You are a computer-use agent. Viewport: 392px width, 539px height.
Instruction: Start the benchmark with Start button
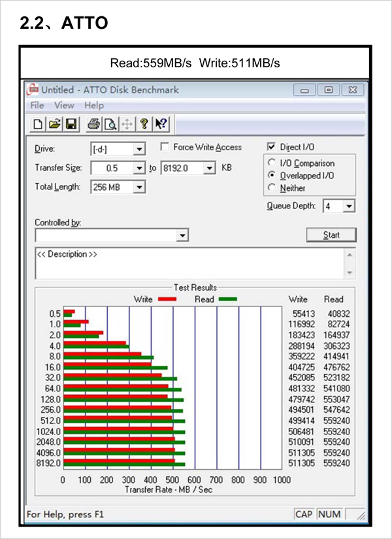click(x=331, y=235)
